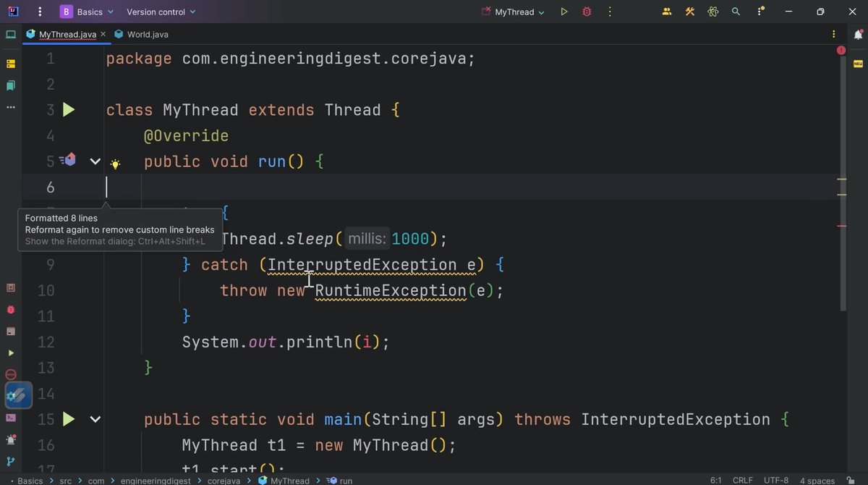Click the IntelliJ IDEA logo icon
This screenshot has width=868, height=485.
14,12
